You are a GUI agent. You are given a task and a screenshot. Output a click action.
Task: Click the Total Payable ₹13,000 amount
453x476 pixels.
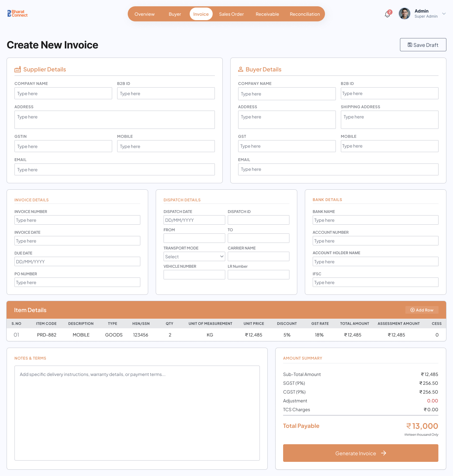422,426
